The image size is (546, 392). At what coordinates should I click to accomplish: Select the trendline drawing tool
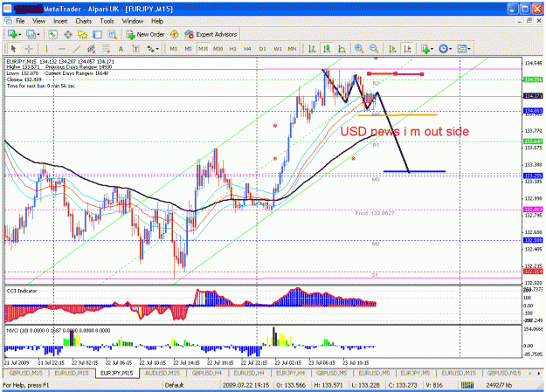[76, 49]
